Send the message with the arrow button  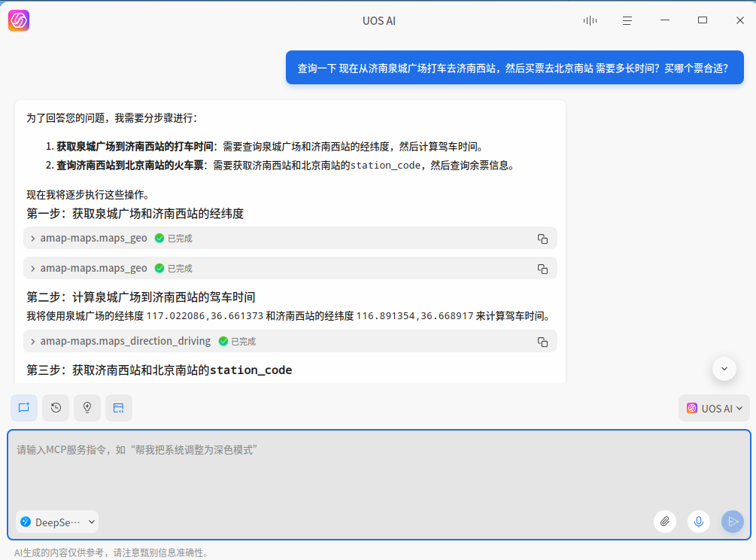[733, 522]
